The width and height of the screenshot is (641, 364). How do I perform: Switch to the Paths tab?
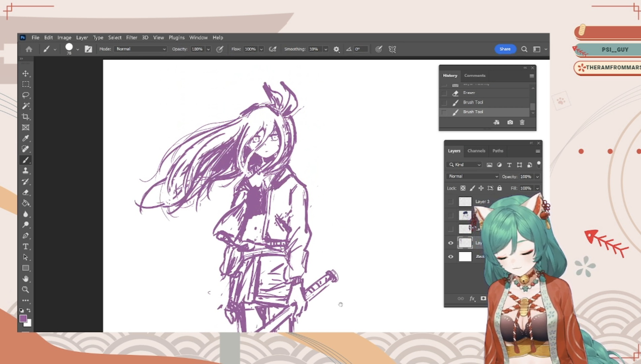click(x=498, y=151)
